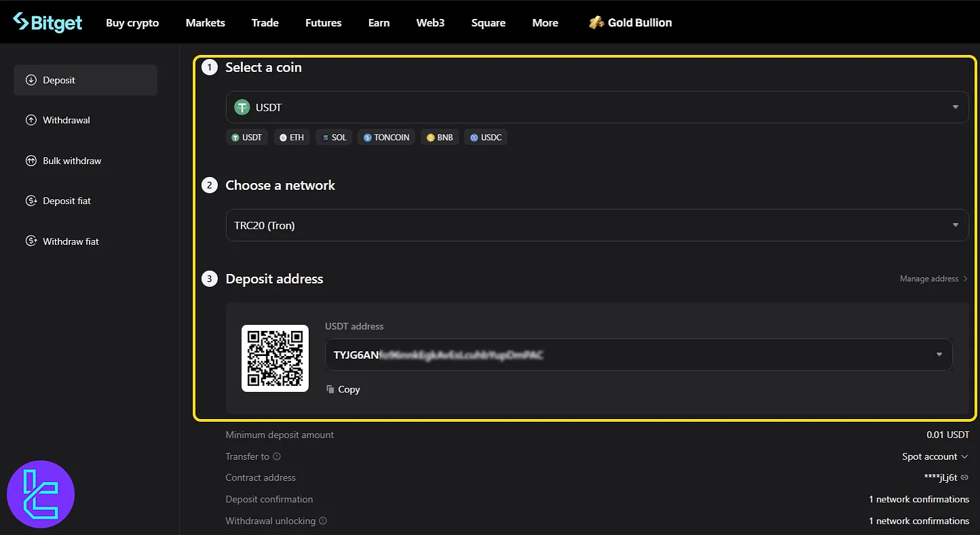
Task: Open the TRC20 (Tron) network dropdown
Action: (x=597, y=225)
